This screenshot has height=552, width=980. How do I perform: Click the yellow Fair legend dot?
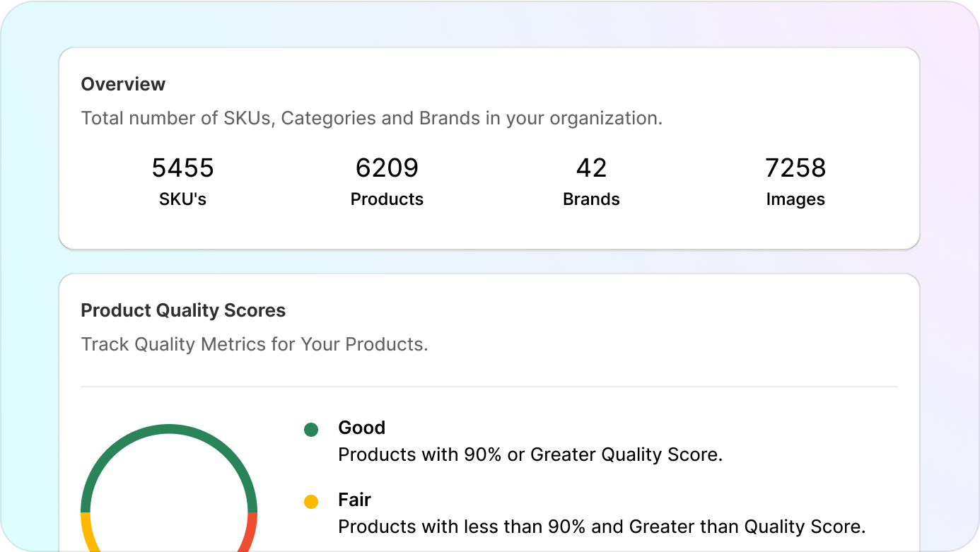tap(311, 502)
